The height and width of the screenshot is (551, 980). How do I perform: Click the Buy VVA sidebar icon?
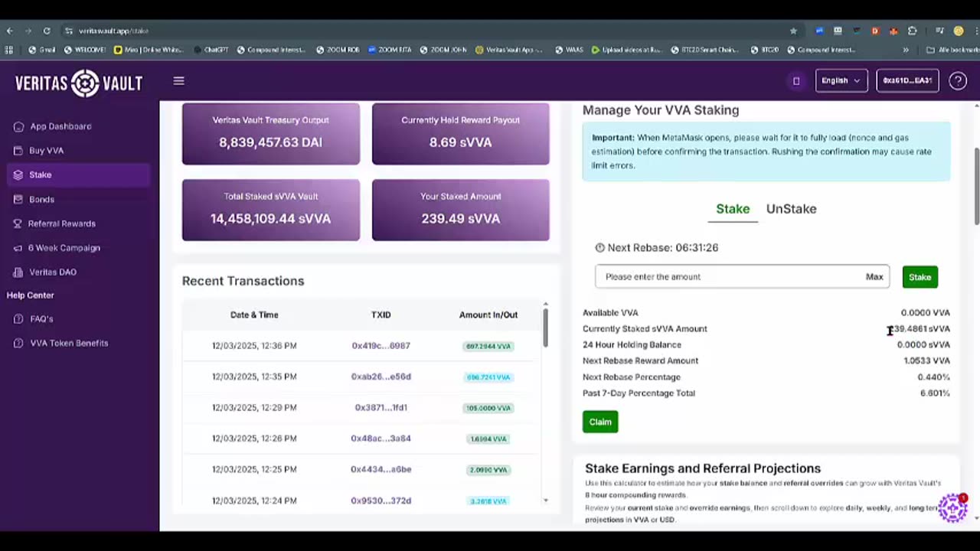coord(18,151)
